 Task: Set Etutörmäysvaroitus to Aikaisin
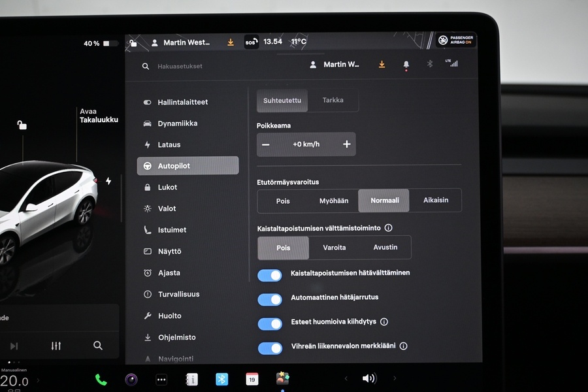pos(435,201)
